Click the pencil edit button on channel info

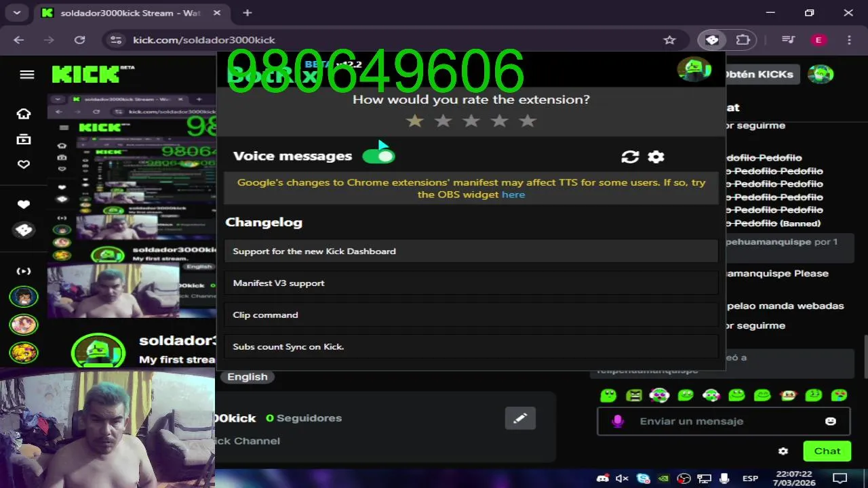[520, 418]
